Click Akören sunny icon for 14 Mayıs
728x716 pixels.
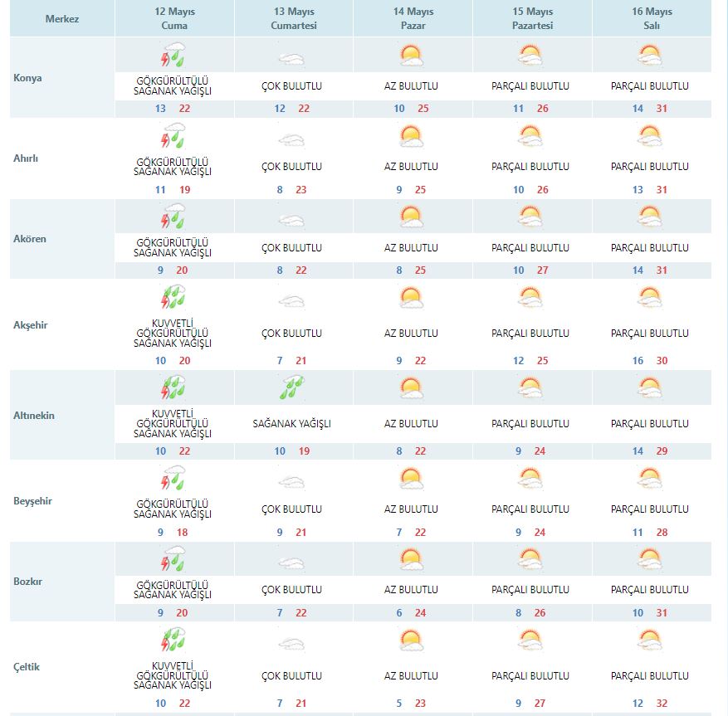tap(411, 217)
